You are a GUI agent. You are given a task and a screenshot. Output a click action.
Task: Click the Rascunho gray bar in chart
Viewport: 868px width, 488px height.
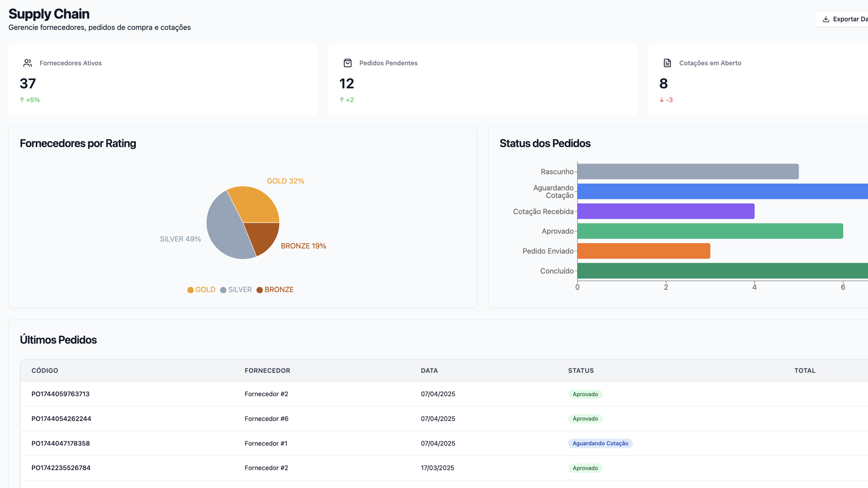tap(687, 172)
